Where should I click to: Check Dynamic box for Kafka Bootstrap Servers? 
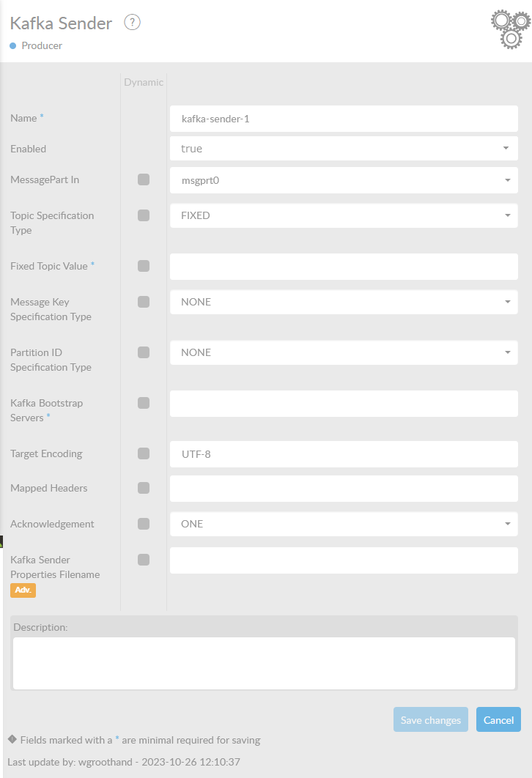coord(144,403)
